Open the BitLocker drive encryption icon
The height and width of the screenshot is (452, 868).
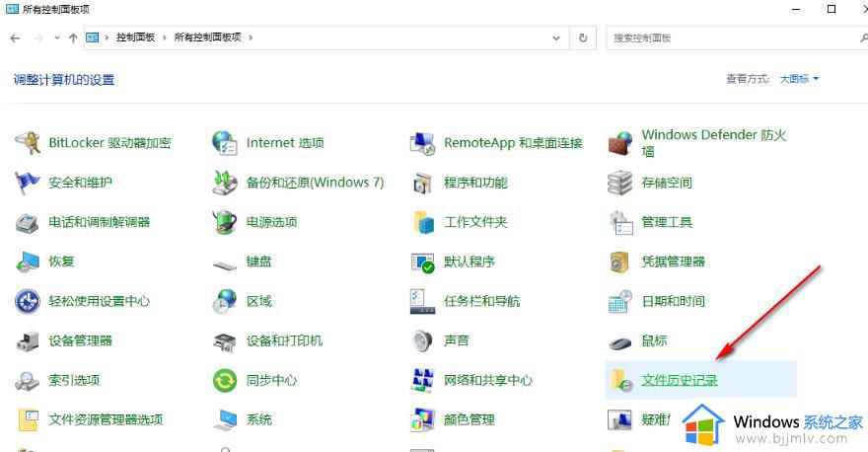click(x=28, y=143)
